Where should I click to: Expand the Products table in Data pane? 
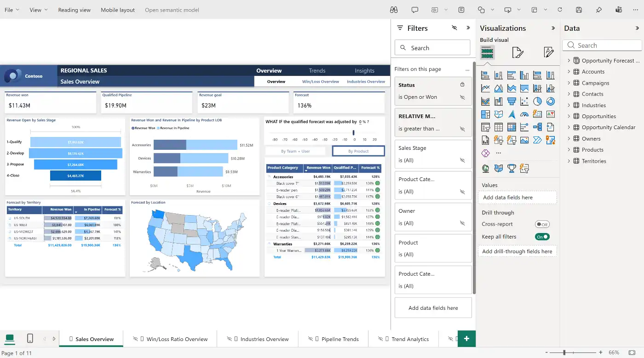pos(569,150)
